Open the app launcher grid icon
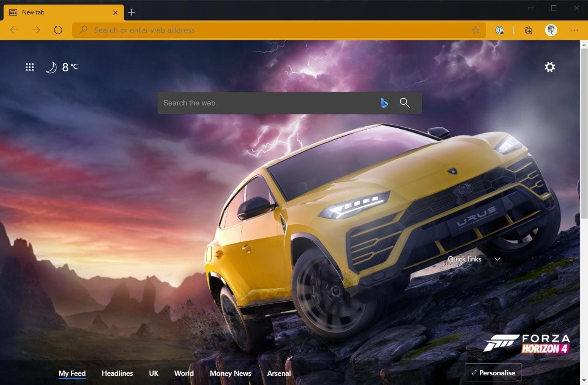Viewport: 588px width, 385px height. click(30, 67)
